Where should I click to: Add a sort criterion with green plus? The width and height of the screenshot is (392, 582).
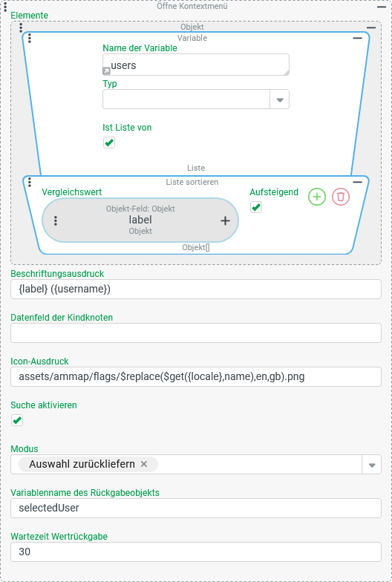pos(317,197)
